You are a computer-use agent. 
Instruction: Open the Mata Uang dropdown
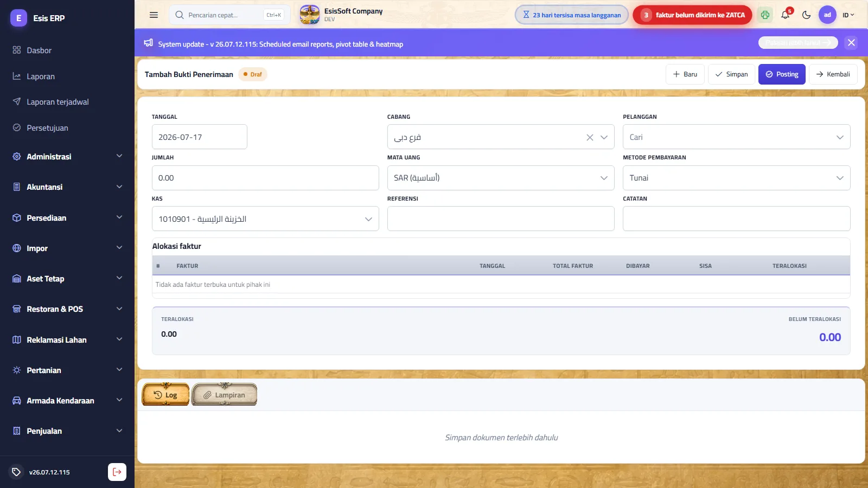tap(501, 178)
